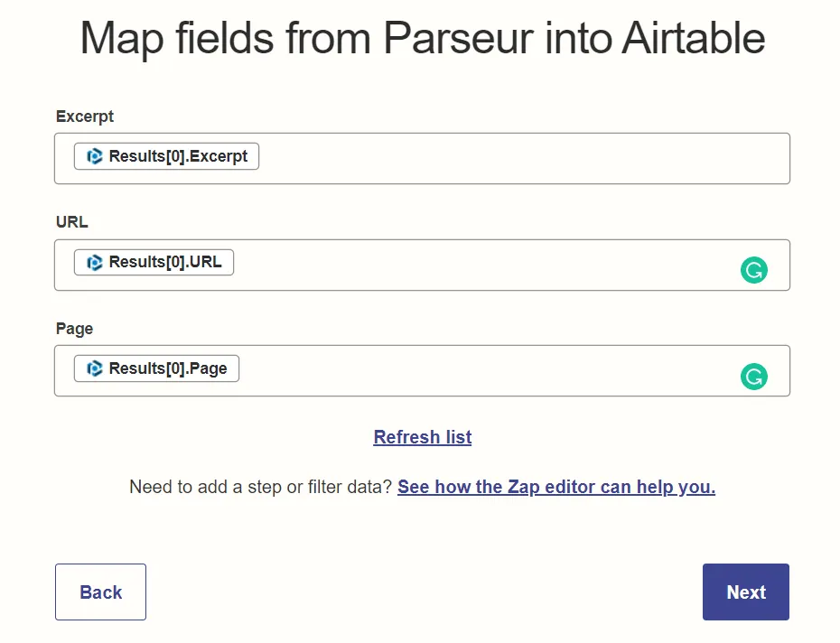This screenshot has width=840, height=643.
Task: Click the Refresh list link
Action: coord(422,437)
